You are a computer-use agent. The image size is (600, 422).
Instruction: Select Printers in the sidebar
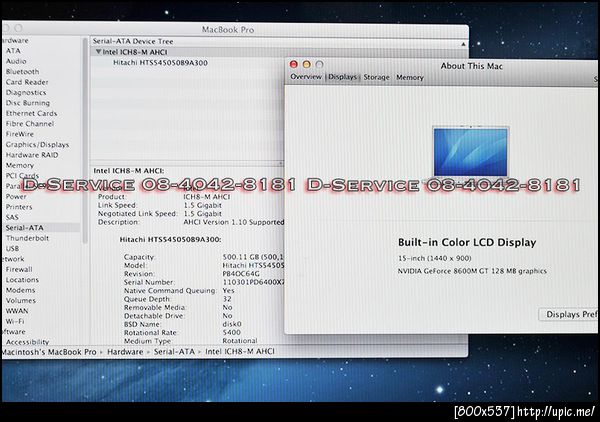19,207
